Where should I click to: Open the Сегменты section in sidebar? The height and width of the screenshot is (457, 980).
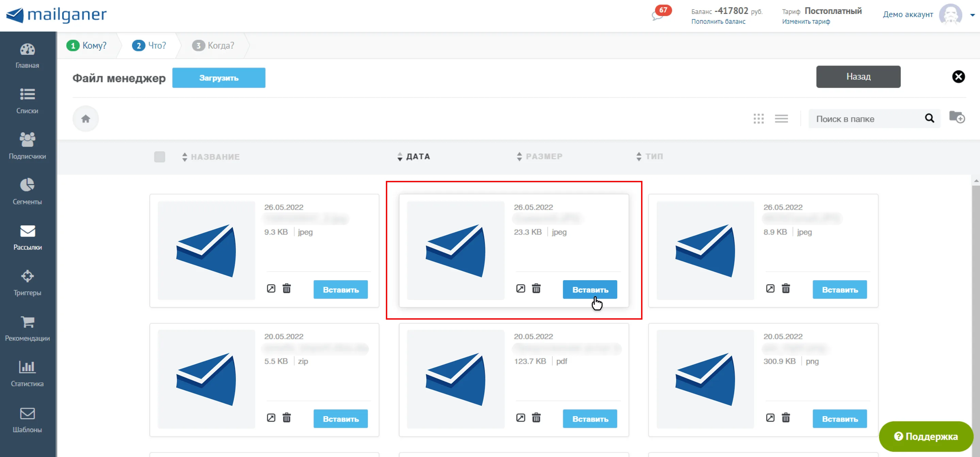(27, 192)
